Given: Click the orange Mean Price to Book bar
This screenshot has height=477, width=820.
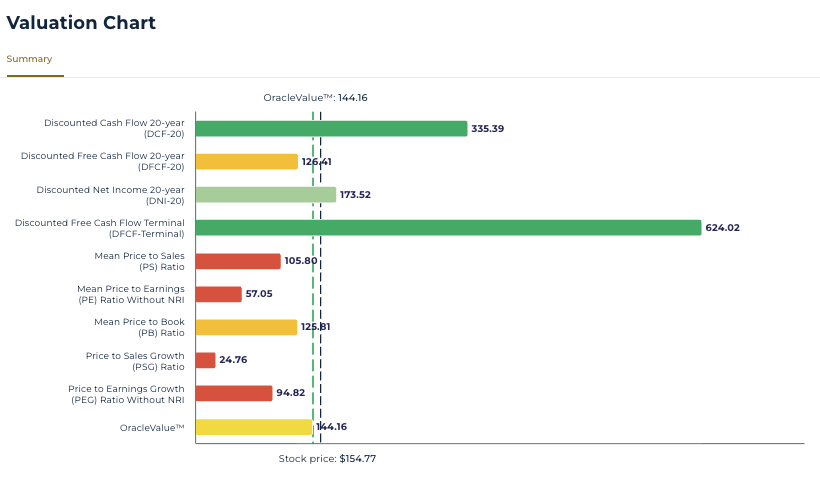Looking at the screenshot, I should 246,327.
